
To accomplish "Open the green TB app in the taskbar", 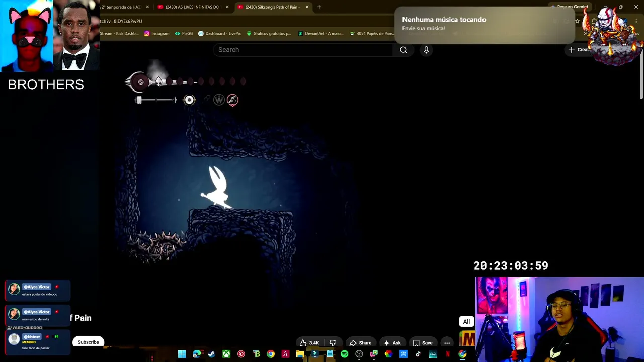I will [256, 354].
